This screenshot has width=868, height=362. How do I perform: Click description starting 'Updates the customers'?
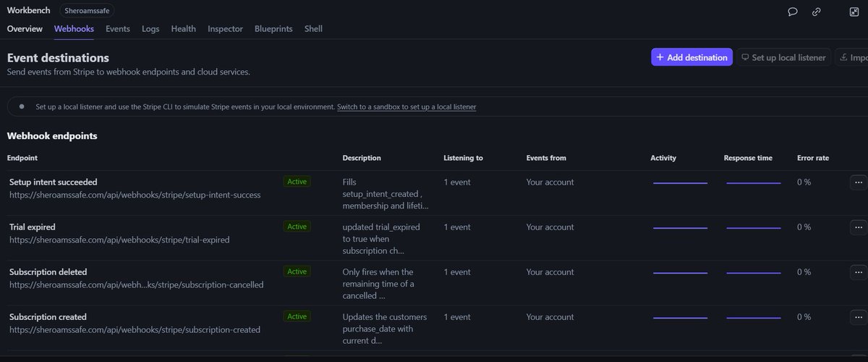[385, 329]
